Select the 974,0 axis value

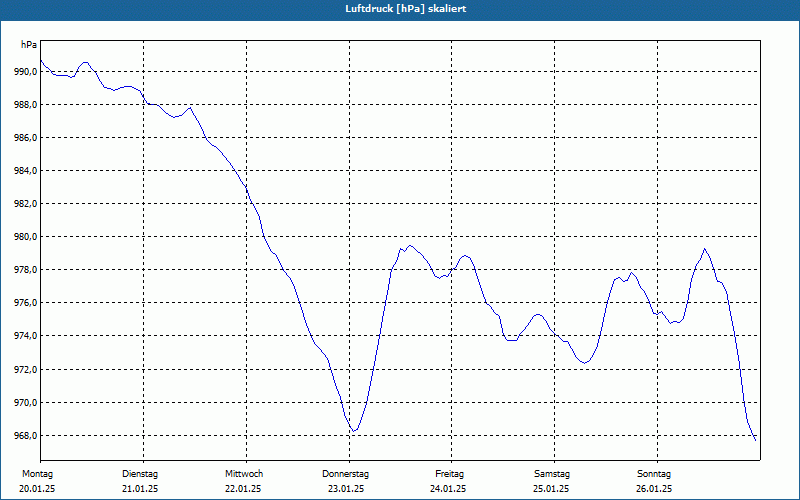coord(26,336)
